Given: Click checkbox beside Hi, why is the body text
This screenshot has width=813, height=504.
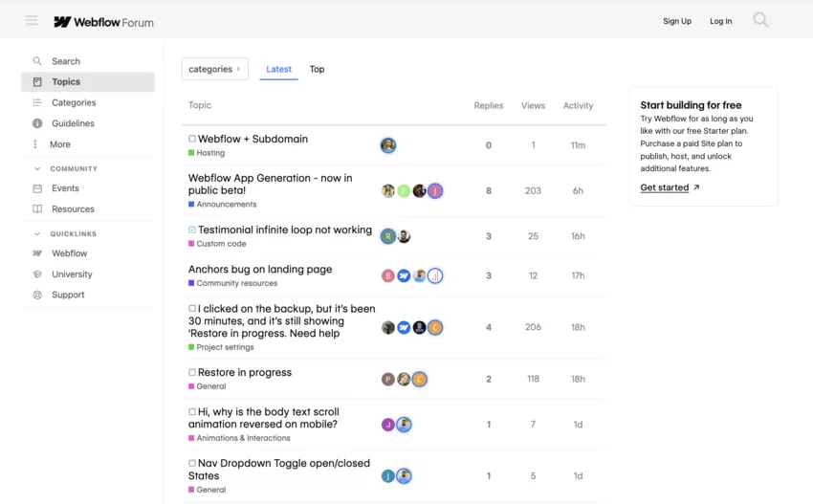Looking at the screenshot, I should coord(192,411).
